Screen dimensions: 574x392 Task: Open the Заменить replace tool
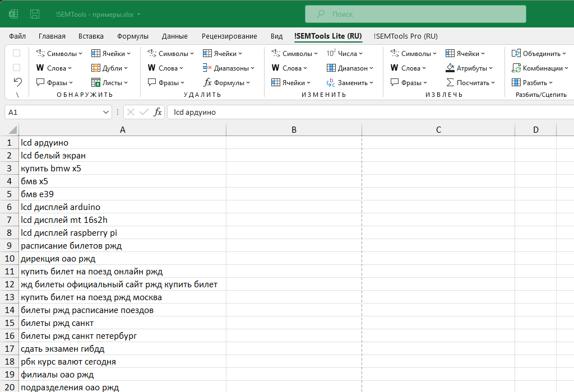(350, 83)
